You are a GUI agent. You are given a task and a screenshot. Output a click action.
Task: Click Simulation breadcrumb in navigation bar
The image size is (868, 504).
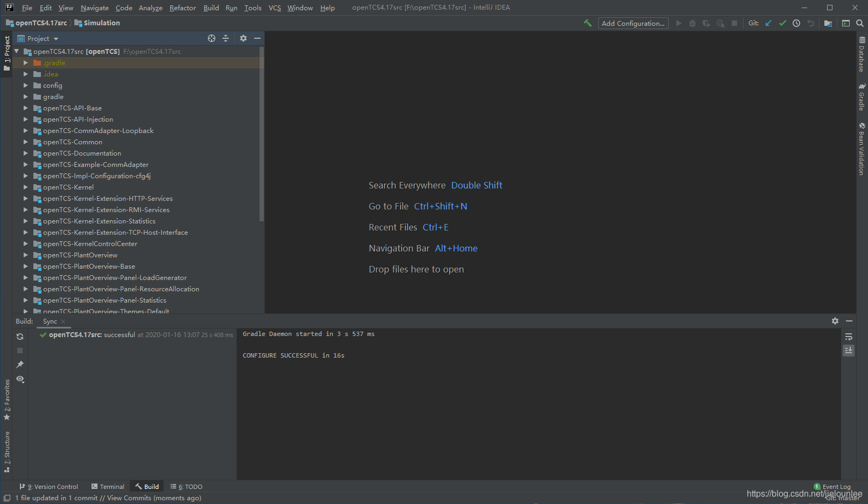(97, 23)
